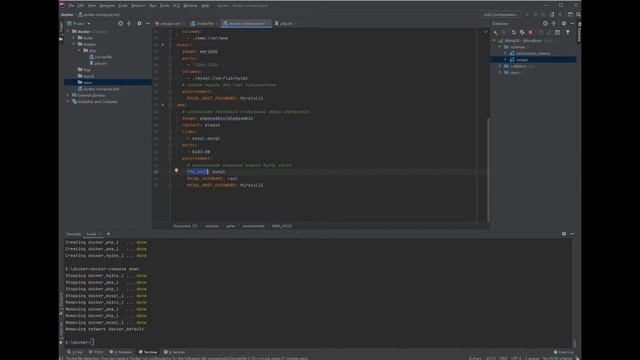Click the docker-compose.yml breadcrumb in navigation bar

[x=99, y=15]
